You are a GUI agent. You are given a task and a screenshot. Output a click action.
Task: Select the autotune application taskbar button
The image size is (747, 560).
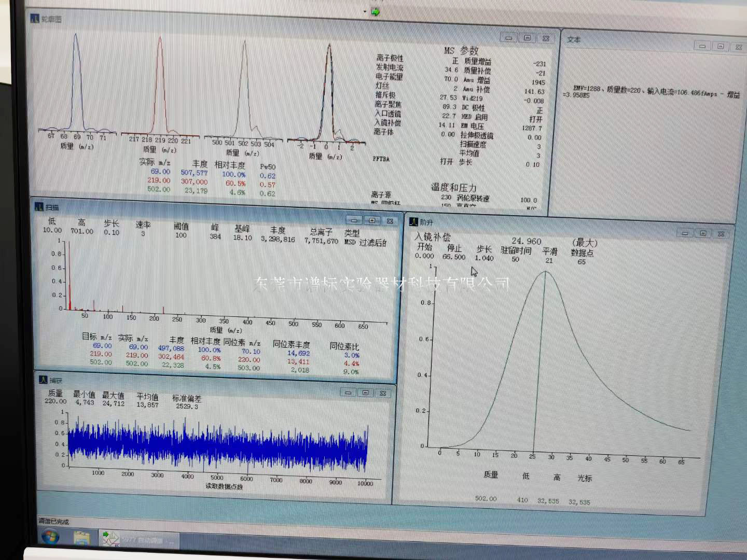(137, 539)
